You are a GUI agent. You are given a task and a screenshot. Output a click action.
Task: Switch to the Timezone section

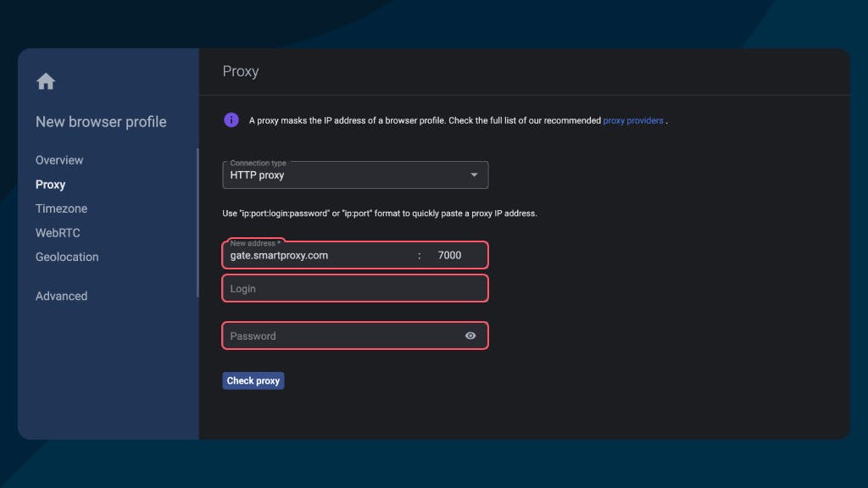[61, 208]
